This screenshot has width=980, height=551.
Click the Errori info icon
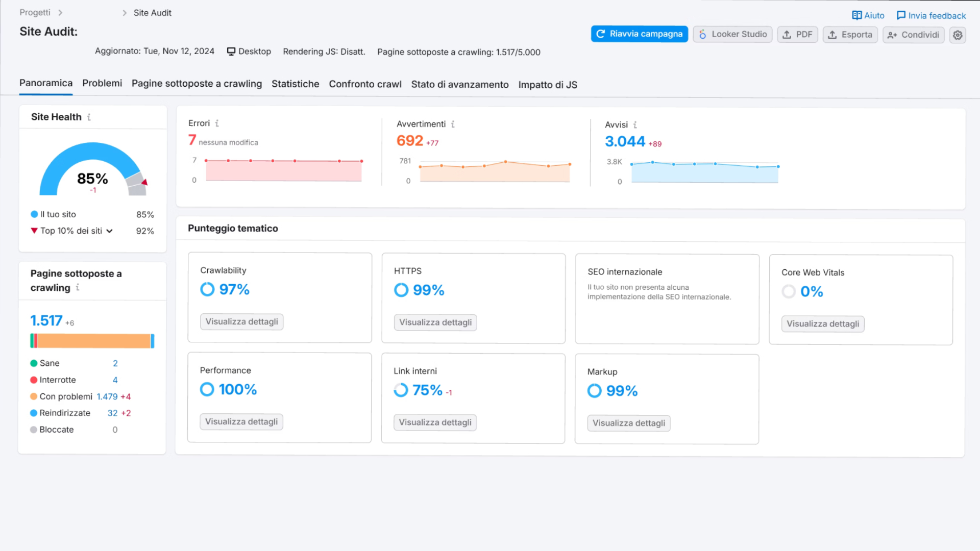click(x=217, y=123)
